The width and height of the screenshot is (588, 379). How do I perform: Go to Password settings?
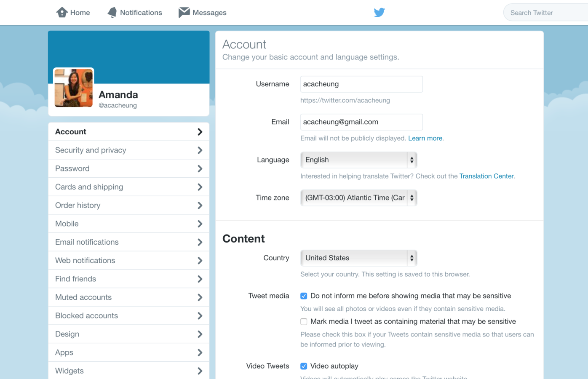click(x=129, y=168)
